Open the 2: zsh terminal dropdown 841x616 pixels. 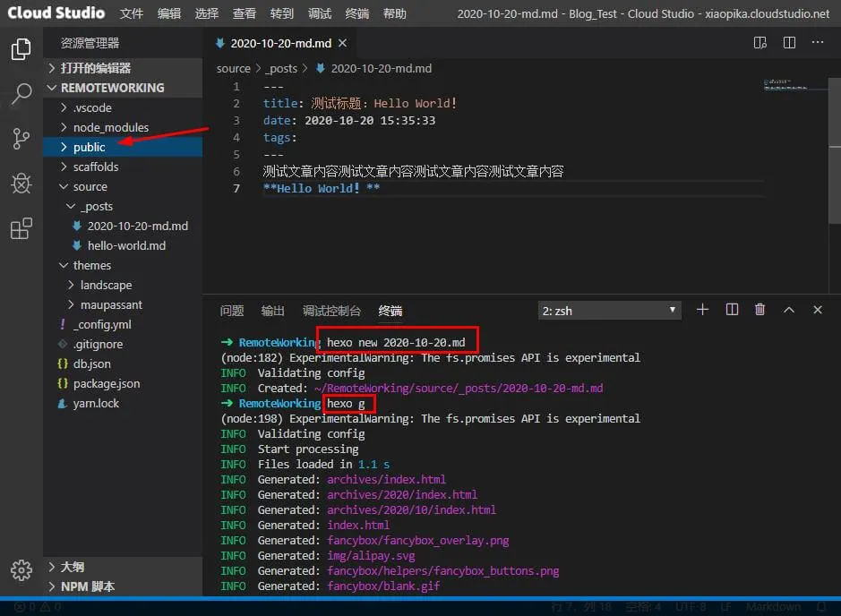tap(610, 311)
